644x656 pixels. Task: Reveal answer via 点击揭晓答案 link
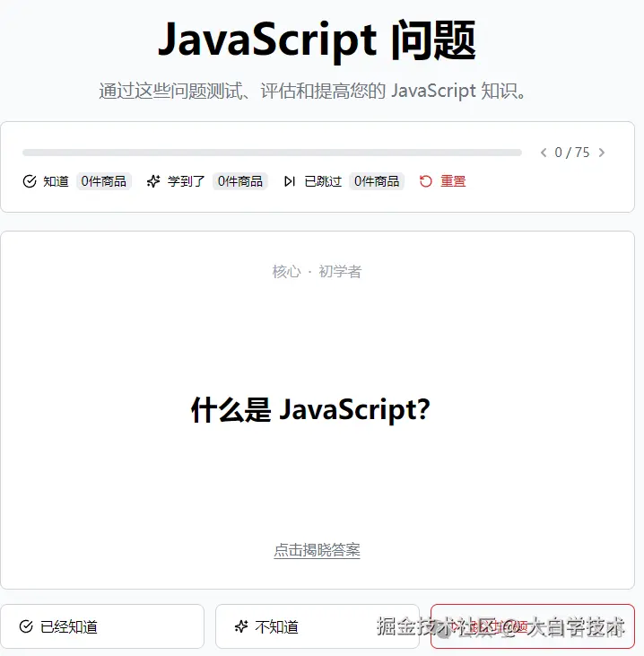click(x=317, y=550)
